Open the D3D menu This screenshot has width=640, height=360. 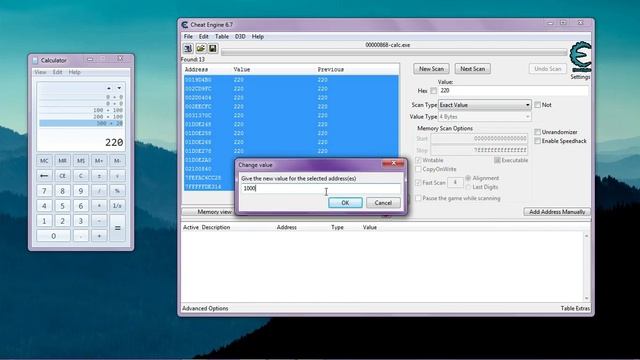pos(240,36)
